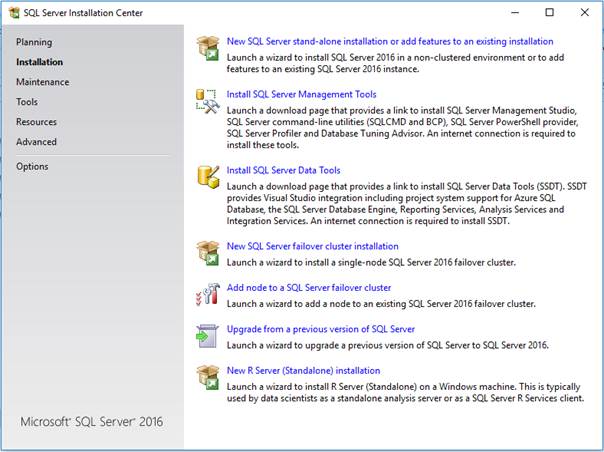Click the Upgrade green arrow icon
Screen dimensions: 604x452
pyautogui.click(x=207, y=336)
